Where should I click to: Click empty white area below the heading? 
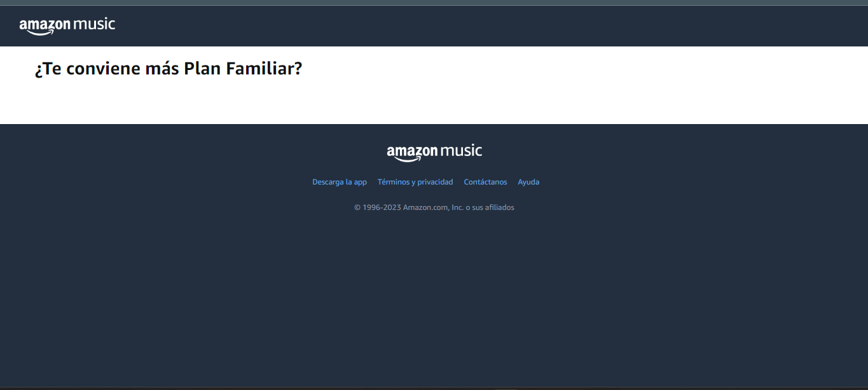[x=434, y=103]
